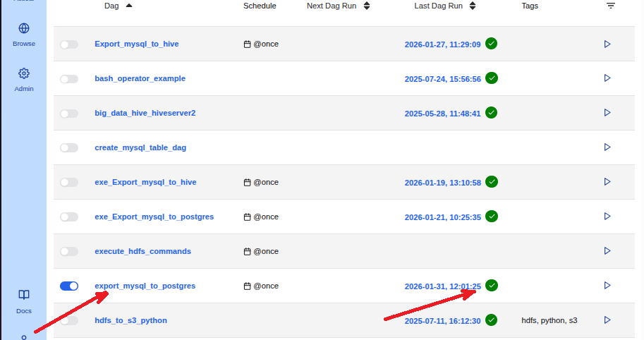Screen dimensions: 644x340
Task: Unpause the execute_hdfs_commands DAG
Action: (69, 251)
